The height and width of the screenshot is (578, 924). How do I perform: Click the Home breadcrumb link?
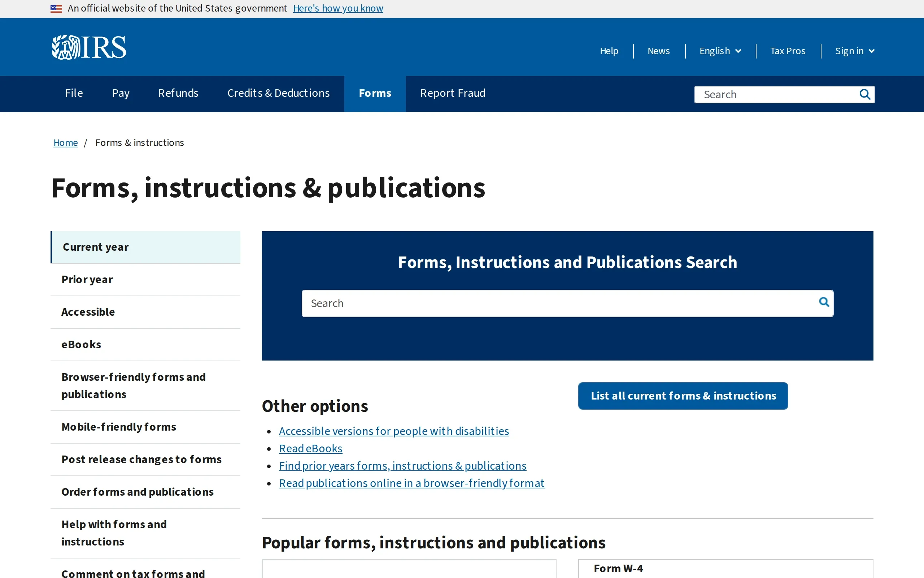point(65,143)
